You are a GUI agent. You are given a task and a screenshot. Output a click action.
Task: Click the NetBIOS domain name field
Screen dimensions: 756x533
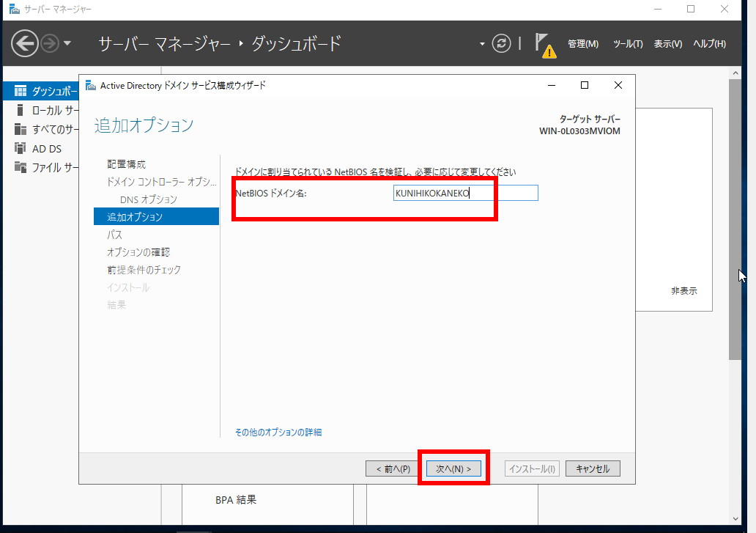tap(465, 193)
